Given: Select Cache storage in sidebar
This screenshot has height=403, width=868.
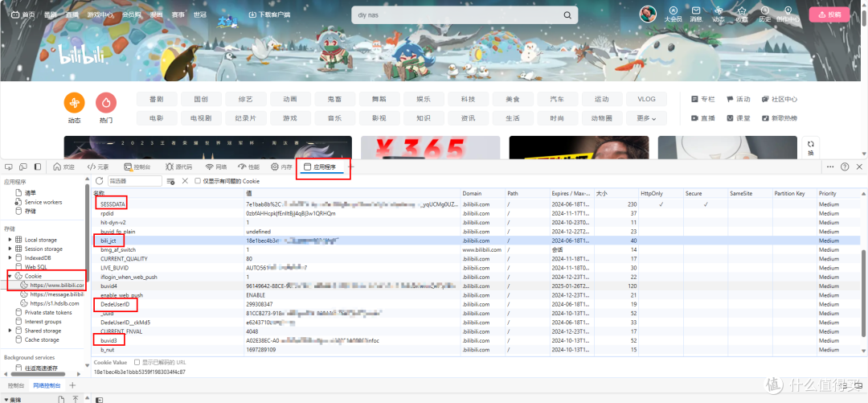Looking at the screenshot, I should [37, 339].
